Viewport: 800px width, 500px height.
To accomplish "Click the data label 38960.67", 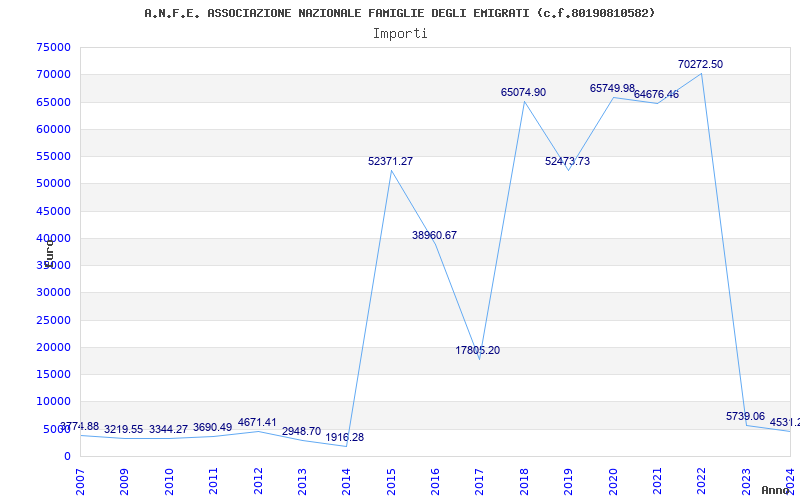I will 434,235.
